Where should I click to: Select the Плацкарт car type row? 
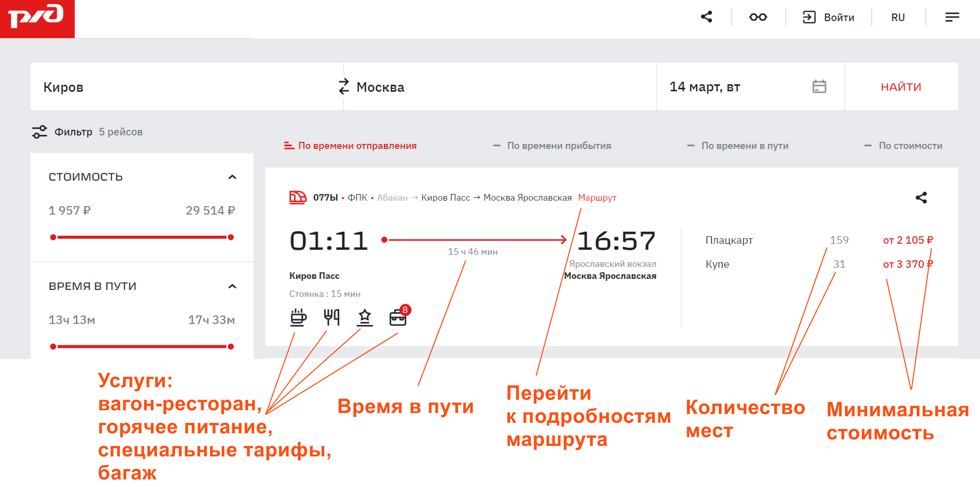pos(819,240)
